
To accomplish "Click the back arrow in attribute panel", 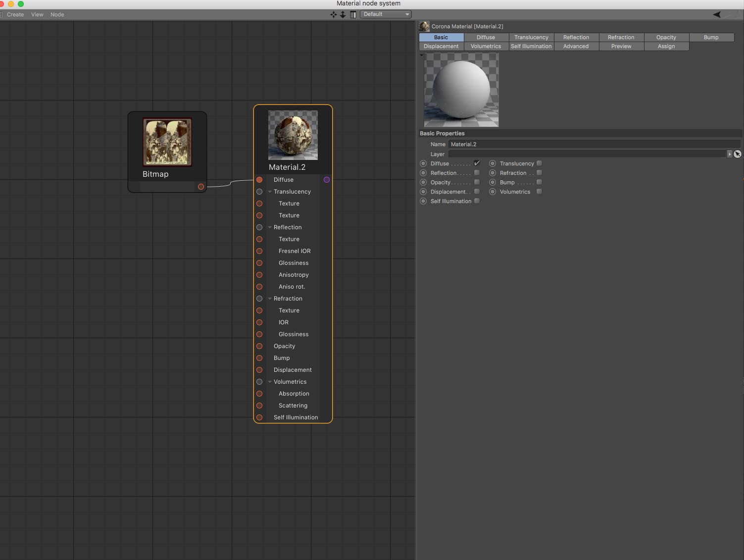I will [717, 14].
